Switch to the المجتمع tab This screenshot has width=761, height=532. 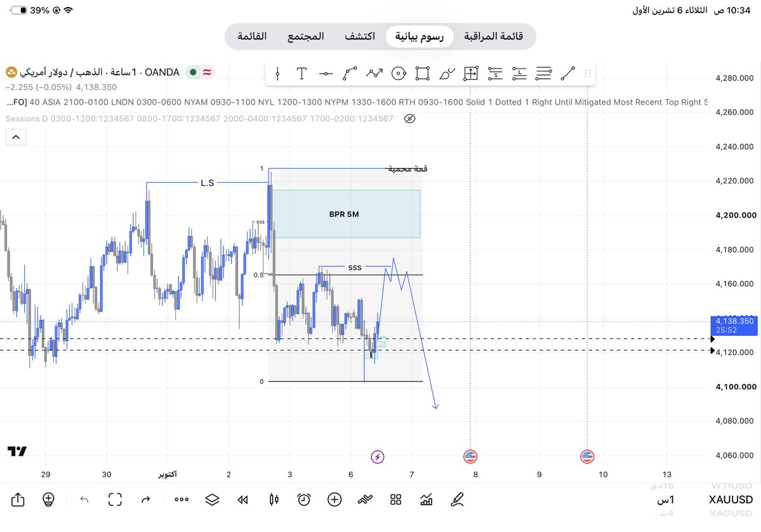(x=306, y=36)
